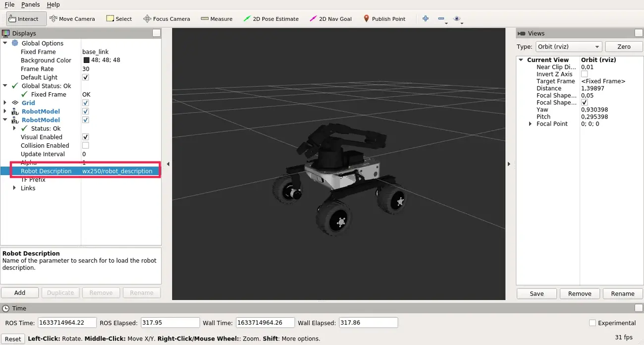
Task: Open the Panels menu
Action: coord(31,4)
